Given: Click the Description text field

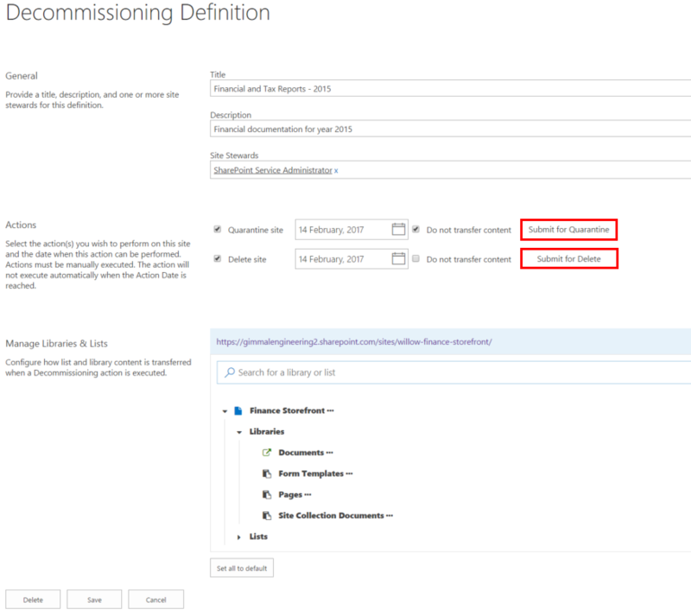Looking at the screenshot, I should pyautogui.click(x=449, y=130).
